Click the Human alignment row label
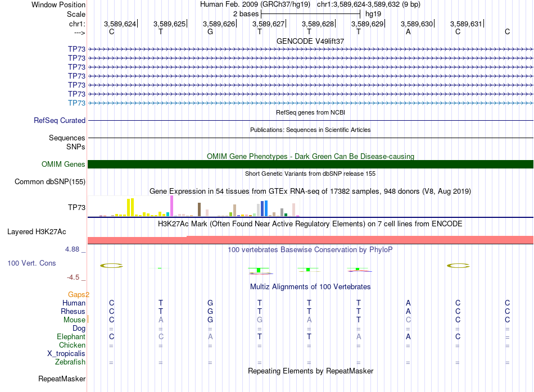534x392 pixels. click(x=74, y=303)
